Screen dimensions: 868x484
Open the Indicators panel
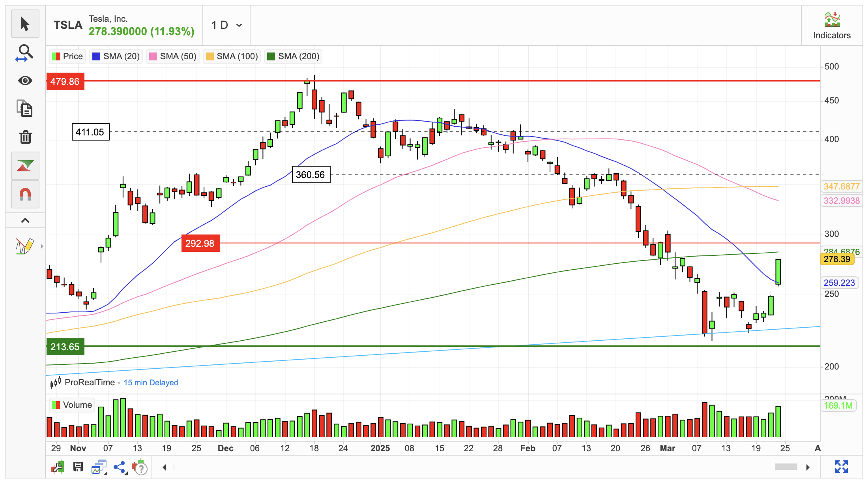tap(832, 26)
